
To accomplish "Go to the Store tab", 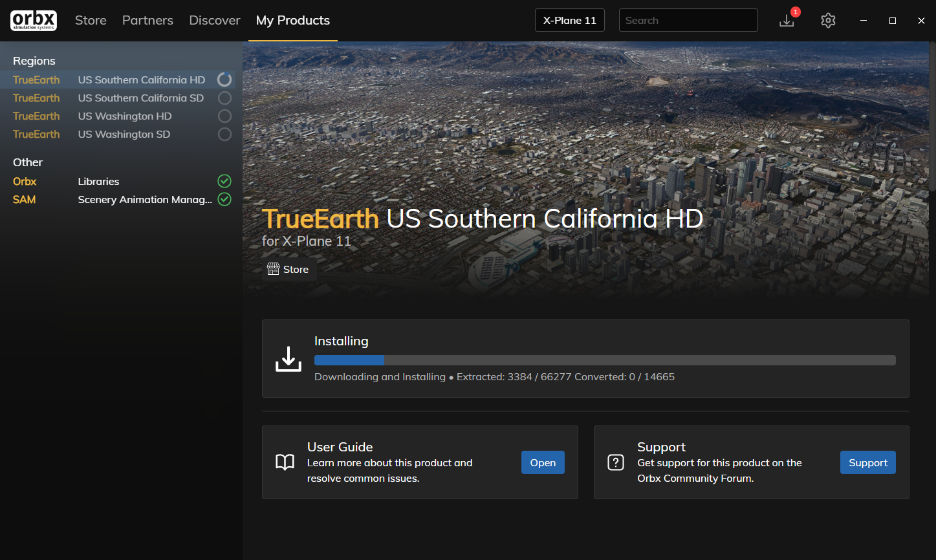I will tap(91, 21).
